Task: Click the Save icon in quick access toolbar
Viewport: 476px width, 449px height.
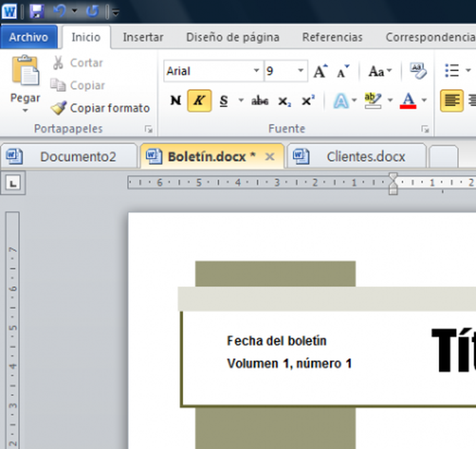Action: click(x=36, y=12)
